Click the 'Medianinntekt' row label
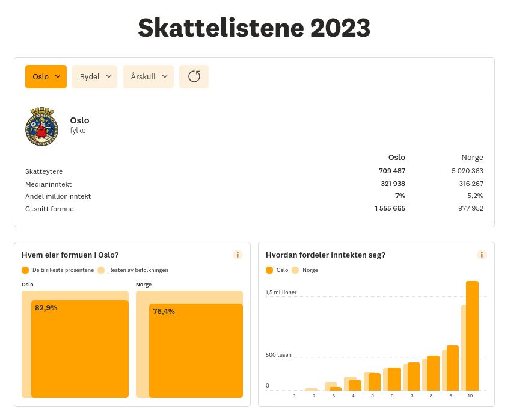The height and width of the screenshot is (420, 528). (x=49, y=184)
